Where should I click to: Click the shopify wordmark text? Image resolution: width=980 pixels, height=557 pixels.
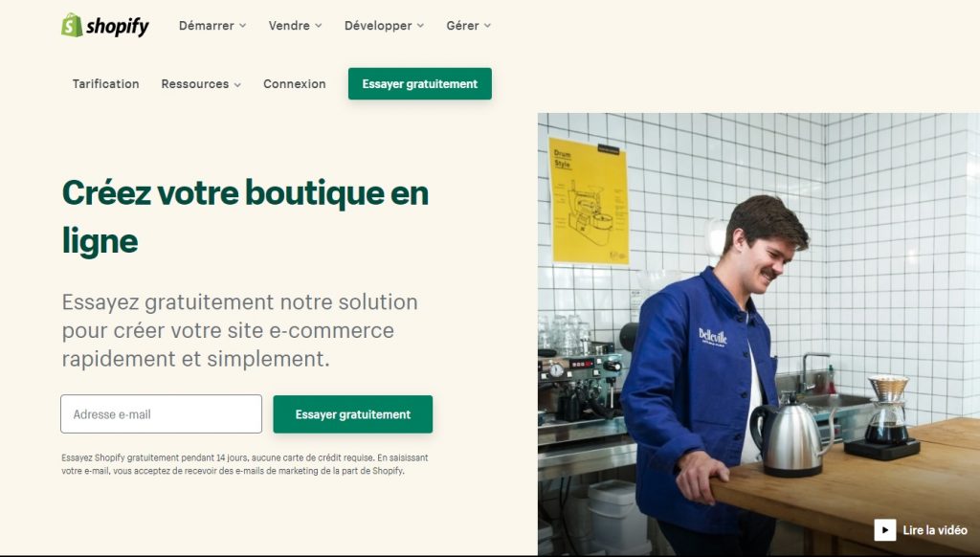pyautogui.click(x=118, y=26)
